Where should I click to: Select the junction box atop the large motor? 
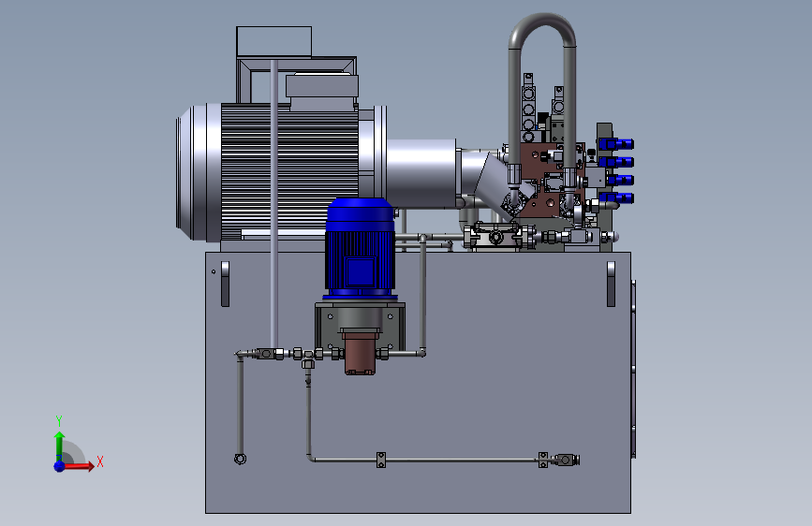[321, 86]
